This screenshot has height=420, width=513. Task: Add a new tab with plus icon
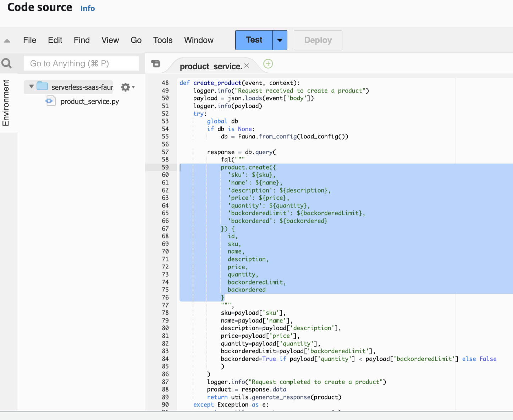click(x=268, y=64)
